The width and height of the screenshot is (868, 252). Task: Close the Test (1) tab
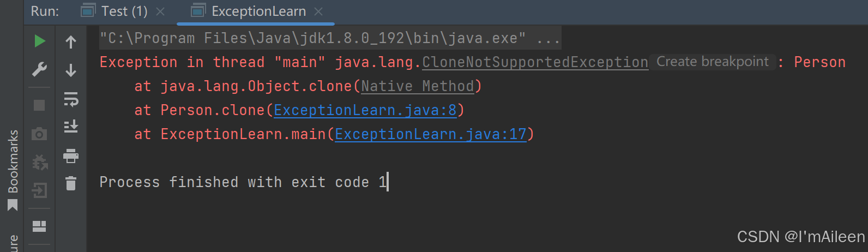(160, 11)
